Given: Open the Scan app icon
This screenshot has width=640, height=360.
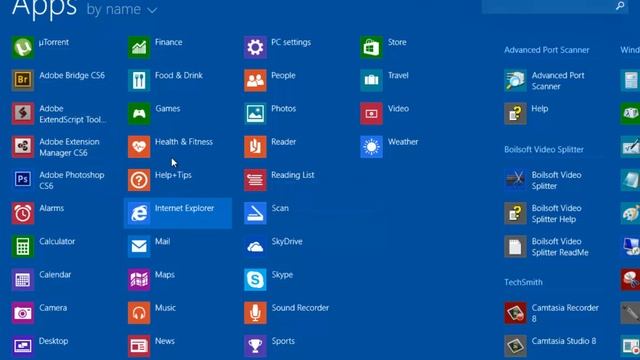Looking at the screenshot, I should [x=255, y=213].
